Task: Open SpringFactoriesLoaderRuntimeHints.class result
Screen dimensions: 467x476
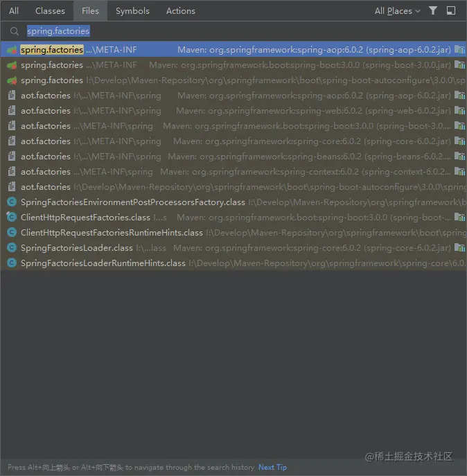Action: [x=233, y=263]
